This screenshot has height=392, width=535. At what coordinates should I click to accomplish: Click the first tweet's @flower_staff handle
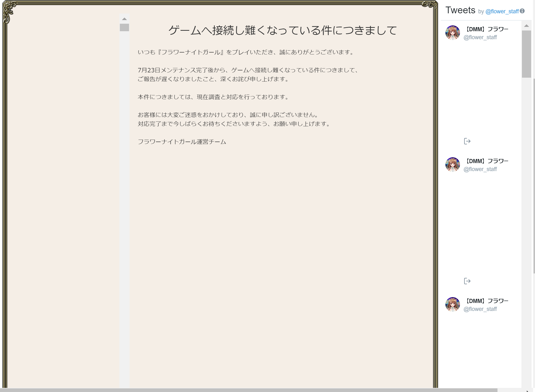[x=480, y=38]
